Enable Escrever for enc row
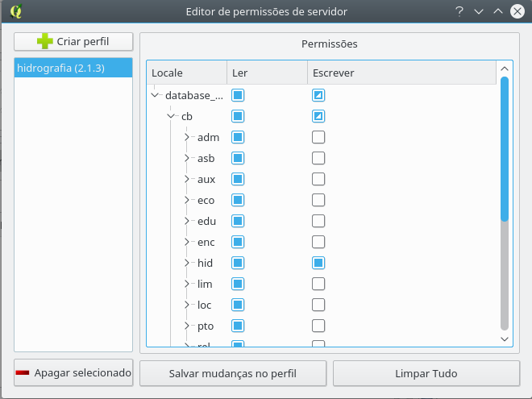Viewport: 532px width, 399px height. point(318,242)
